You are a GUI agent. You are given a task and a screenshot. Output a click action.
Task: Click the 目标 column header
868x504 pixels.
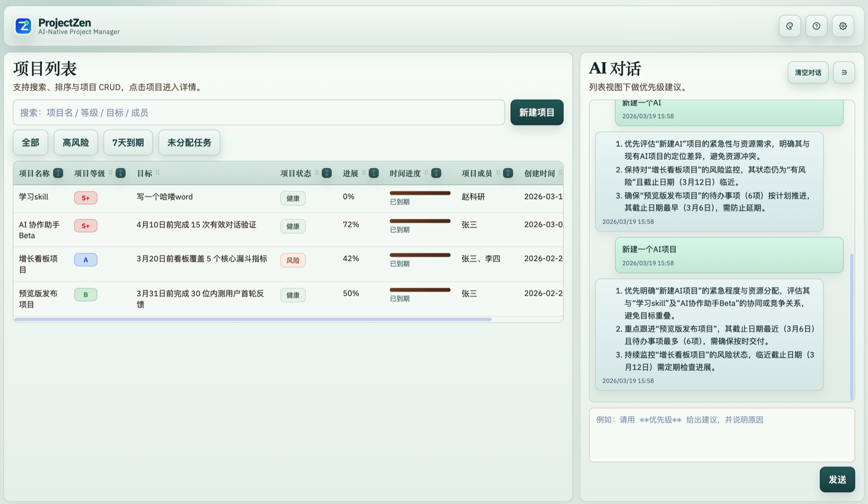click(x=144, y=173)
